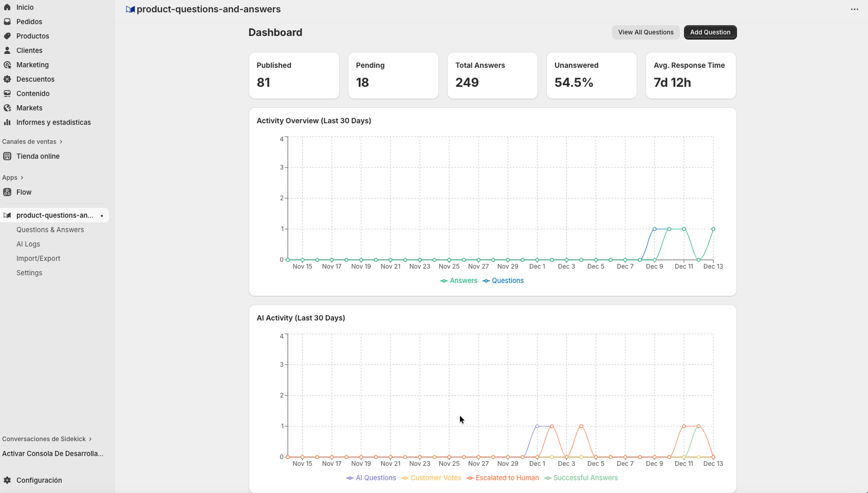
Task: Open the Questions & Answers submenu item
Action: coord(50,230)
